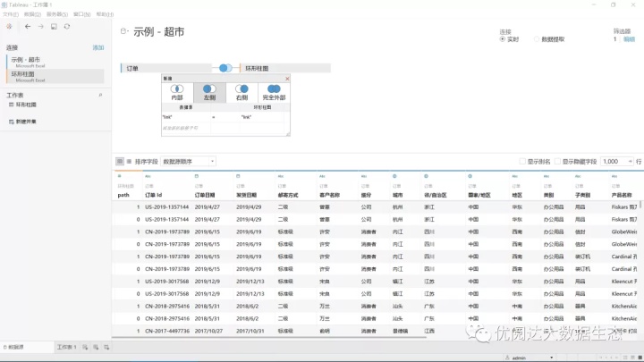Image resolution: width=644 pixels, height=362 pixels.
Task: Click date type icon above 发货日期 column
Action: coord(238,176)
